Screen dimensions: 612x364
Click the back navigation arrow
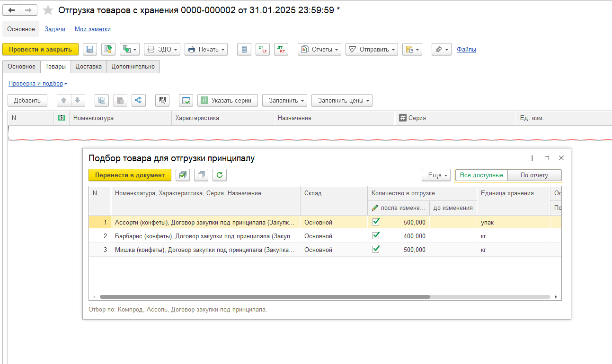(11, 10)
